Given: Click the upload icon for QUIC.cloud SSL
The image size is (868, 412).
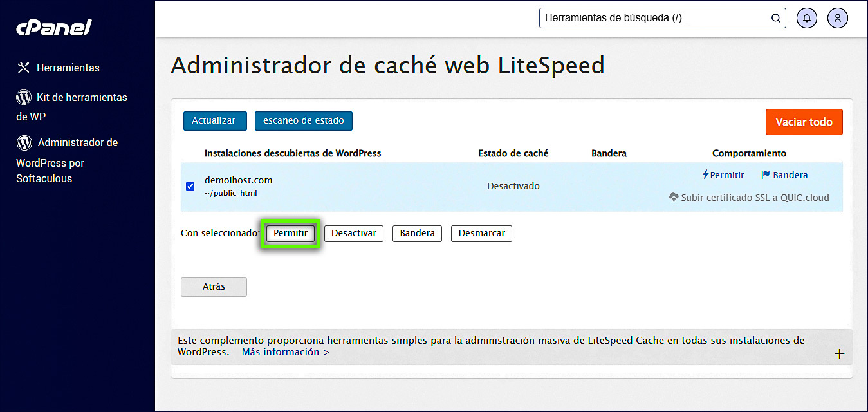Looking at the screenshot, I should click(x=673, y=198).
